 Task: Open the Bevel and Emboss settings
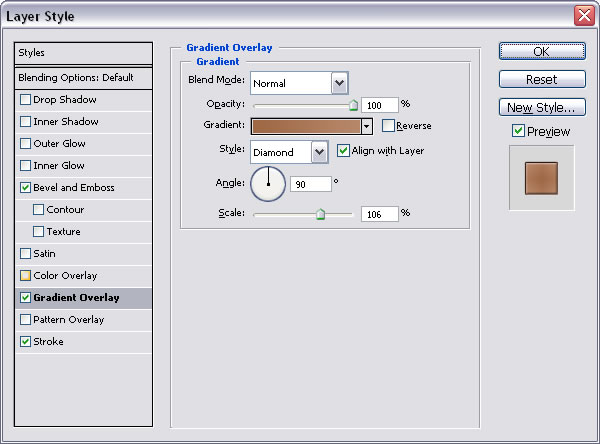(74, 188)
